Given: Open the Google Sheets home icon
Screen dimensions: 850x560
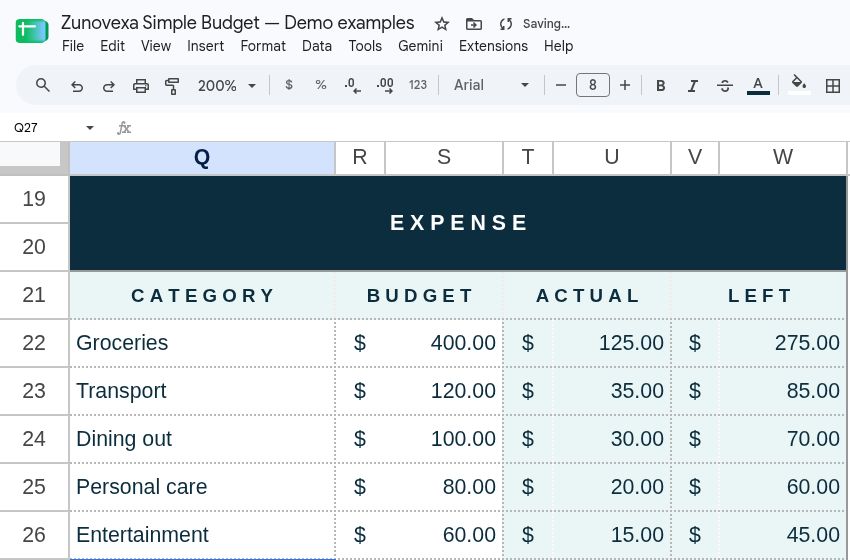Looking at the screenshot, I should (32, 31).
